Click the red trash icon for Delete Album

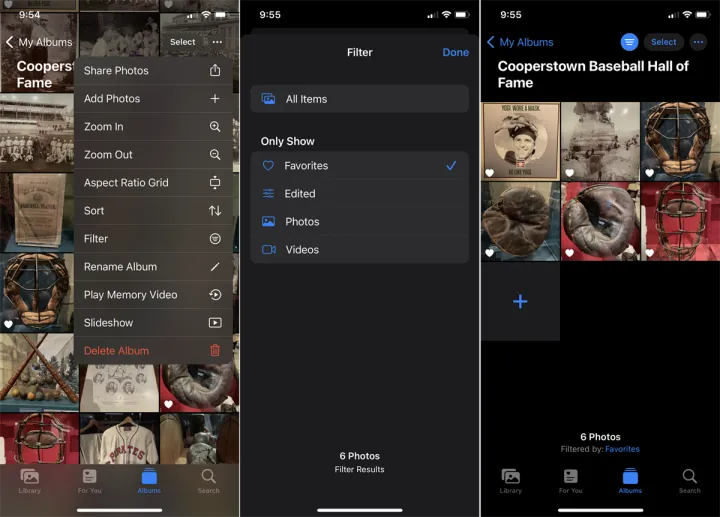coord(215,351)
